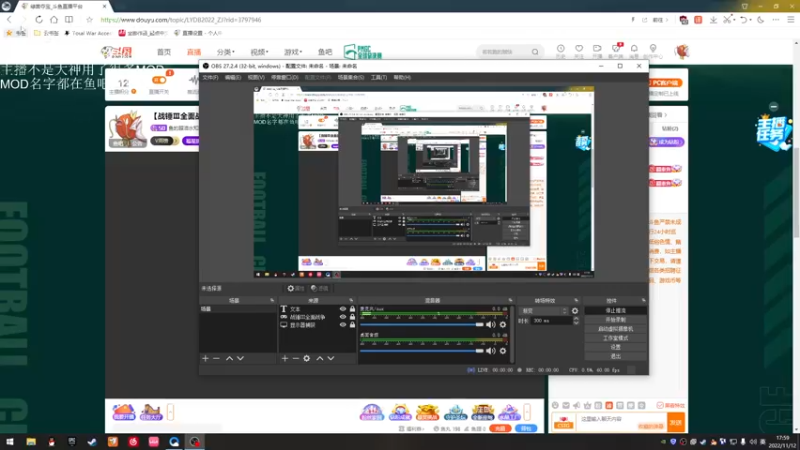Open File Explorer from taskbar

coord(31,442)
